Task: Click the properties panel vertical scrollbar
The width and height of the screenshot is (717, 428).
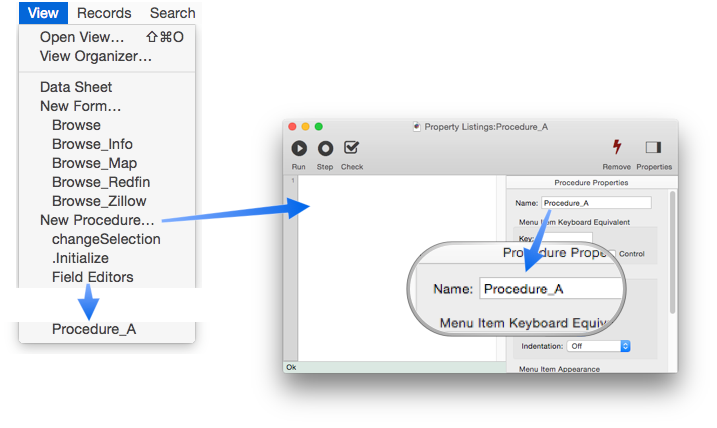Action: [672, 251]
